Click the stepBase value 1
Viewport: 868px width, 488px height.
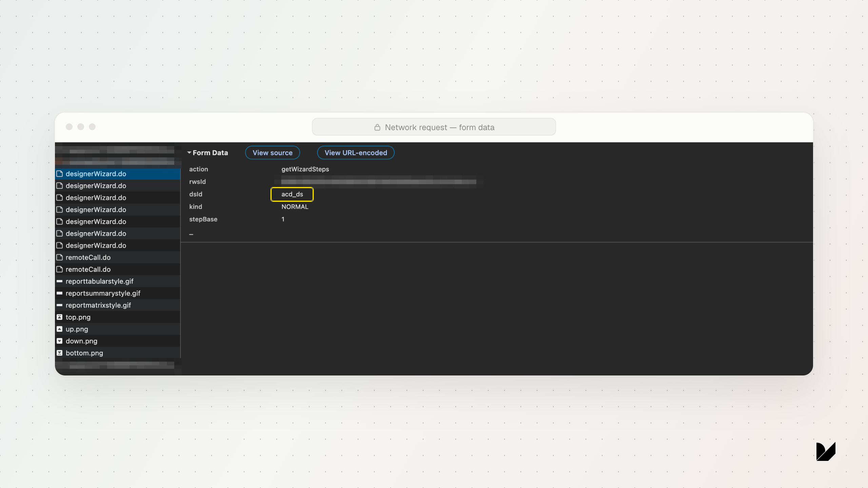(283, 219)
